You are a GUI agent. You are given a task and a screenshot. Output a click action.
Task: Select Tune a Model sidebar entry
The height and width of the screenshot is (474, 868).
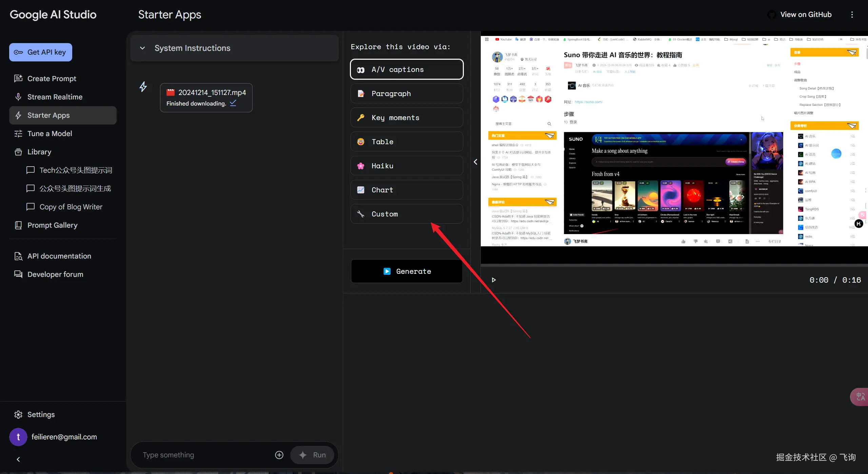pyautogui.click(x=50, y=134)
